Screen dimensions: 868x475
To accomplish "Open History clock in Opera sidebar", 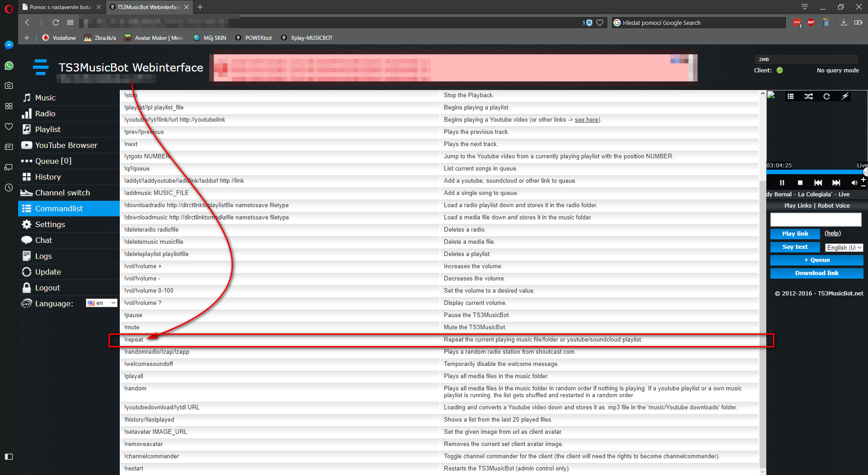I will (9, 187).
